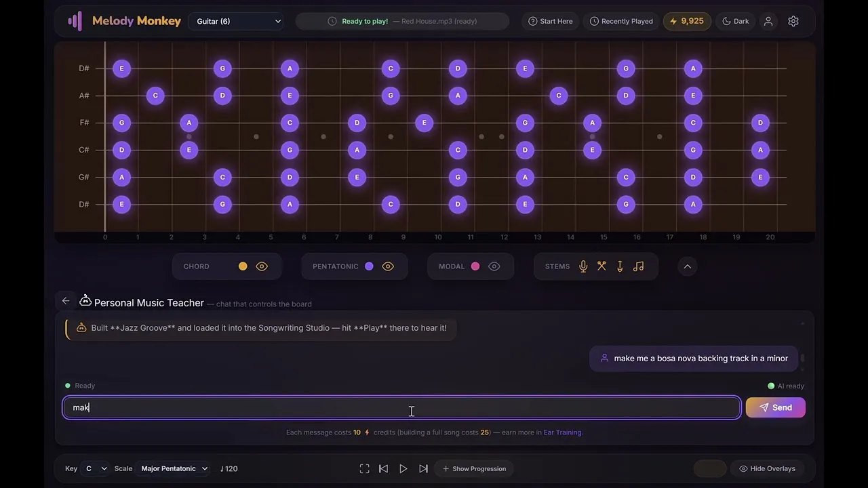Click the chat scrollbar
Screen dimensions: 868x488
[x=802, y=359]
